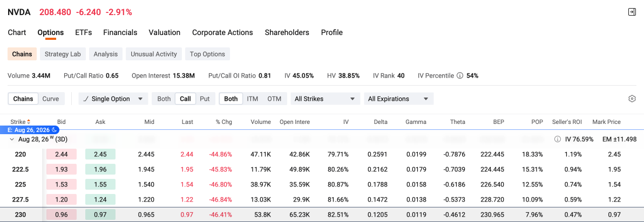The width and height of the screenshot is (644, 222).
Task: Open the Profile tab
Action: tap(332, 32)
